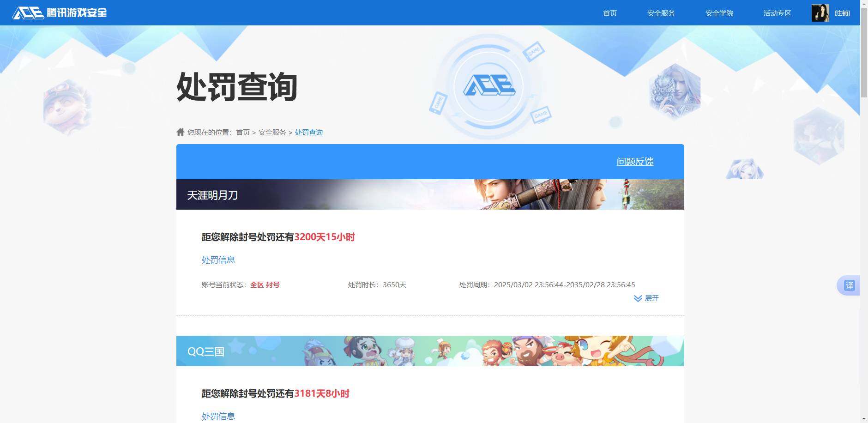Click the 全区 封号 status text

coord(265,285)
